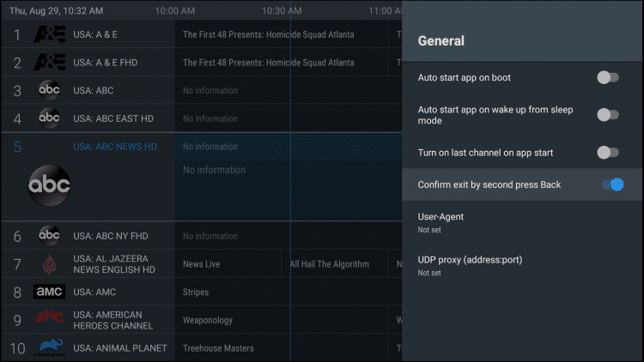Disable Confirm exit by second press Back
This screenshot has width=644, height=362.
click(611, 184)
